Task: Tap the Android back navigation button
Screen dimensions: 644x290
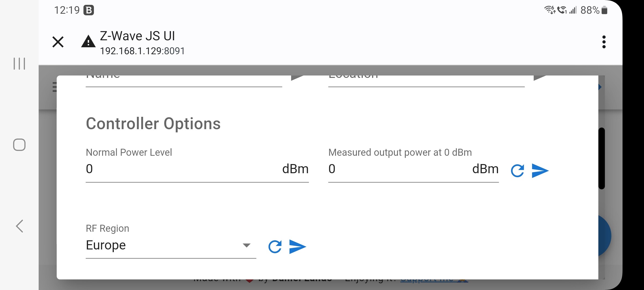Action: point(20,226)
